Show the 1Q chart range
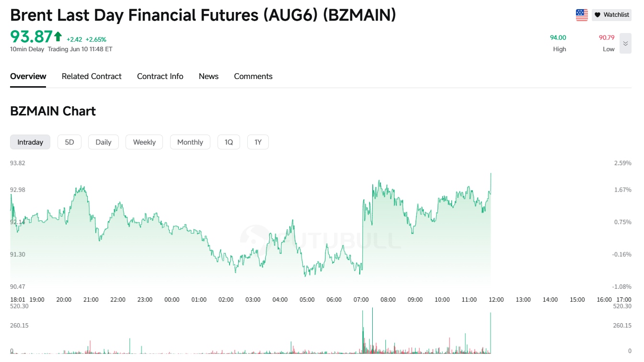 [x=229, y=142]
